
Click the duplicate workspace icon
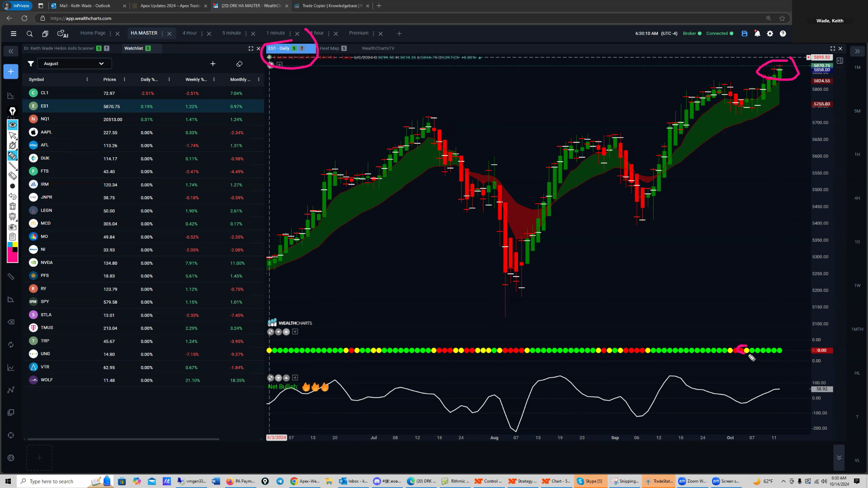45,33
